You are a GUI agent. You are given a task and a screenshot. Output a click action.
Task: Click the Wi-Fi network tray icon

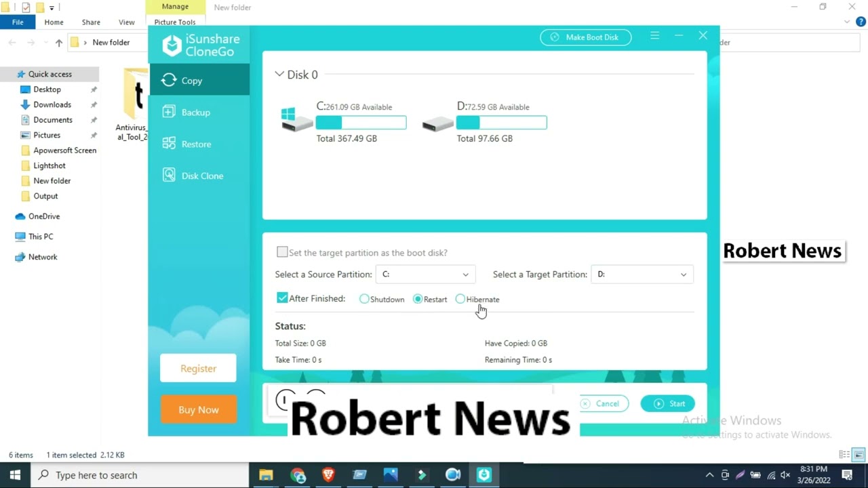click(770, 475)
